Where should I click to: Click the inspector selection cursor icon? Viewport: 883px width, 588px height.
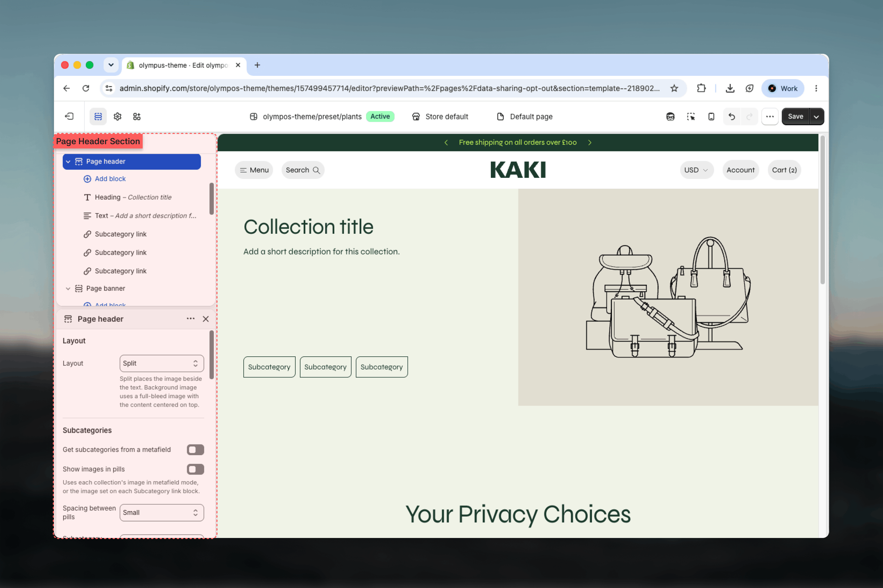[x=691, y=116]
